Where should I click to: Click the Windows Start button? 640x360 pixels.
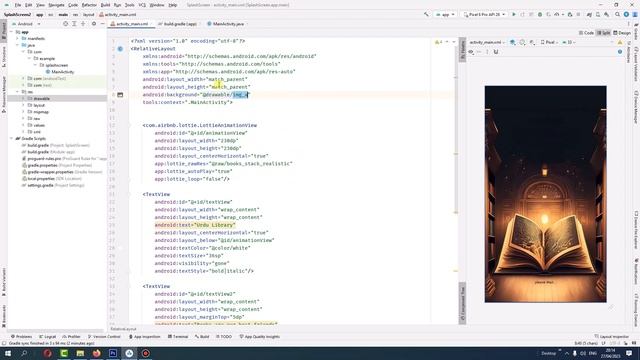(x=8, y=353)
